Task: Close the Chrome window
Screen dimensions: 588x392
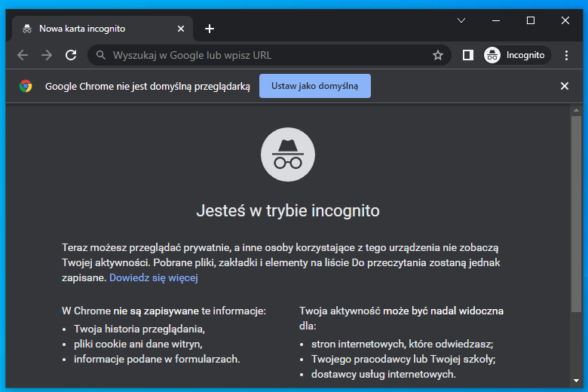Action: 565,20
